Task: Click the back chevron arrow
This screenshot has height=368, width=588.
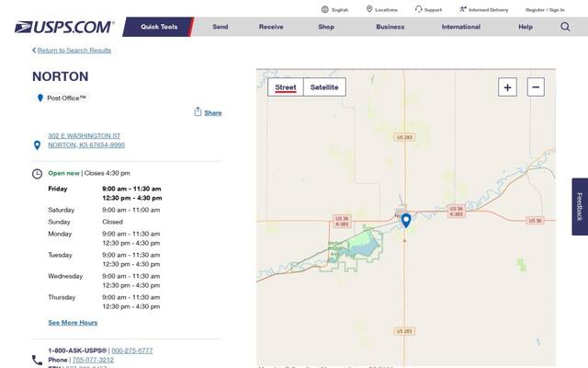Action: point(34,50)
